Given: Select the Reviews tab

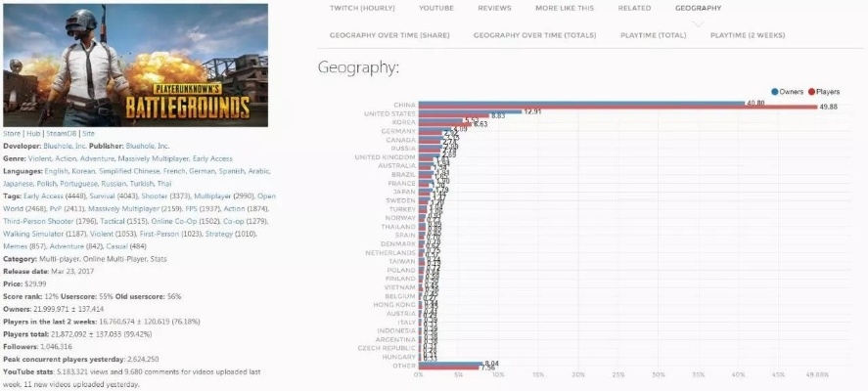Looking at the screenshot, I should 494,8.
